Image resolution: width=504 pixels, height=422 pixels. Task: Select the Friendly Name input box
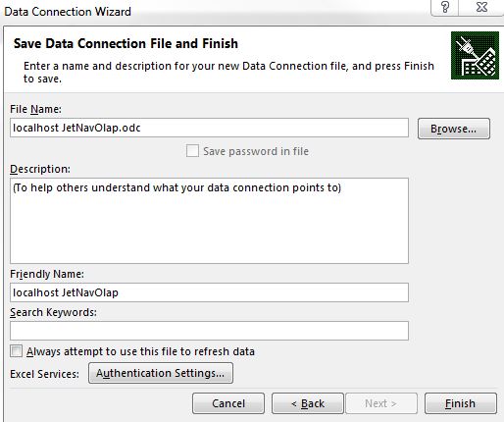pos(209,292)
